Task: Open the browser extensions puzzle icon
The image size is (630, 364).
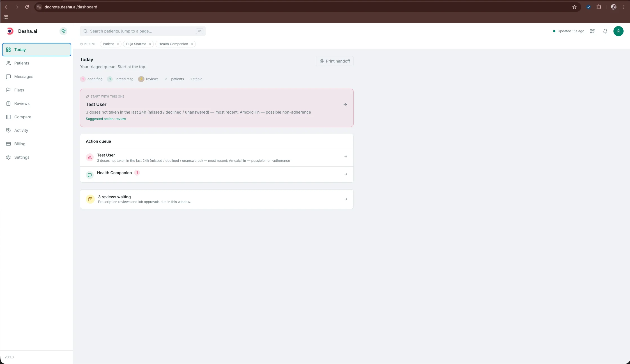Action: pos(599,7)
